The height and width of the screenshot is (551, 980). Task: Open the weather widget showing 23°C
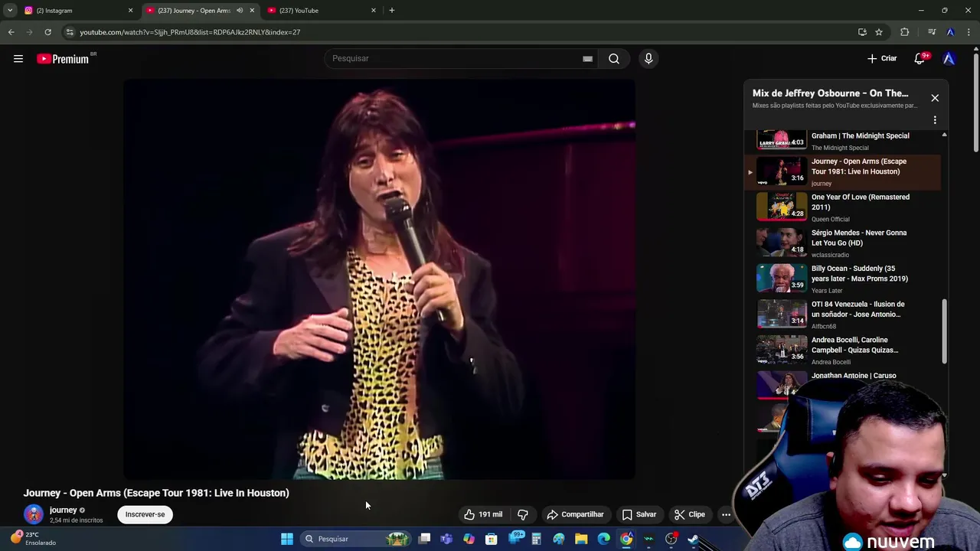point(33,539)
